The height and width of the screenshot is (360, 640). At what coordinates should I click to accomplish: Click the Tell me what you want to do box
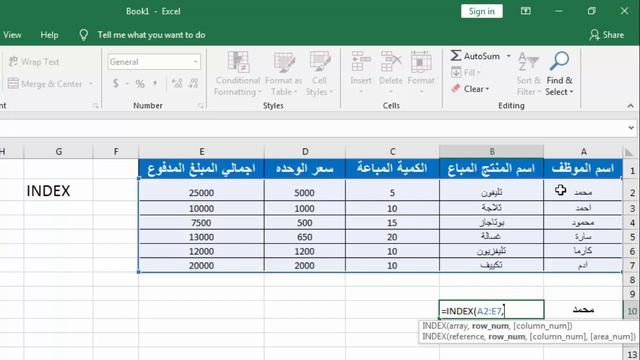coord(151,35)
